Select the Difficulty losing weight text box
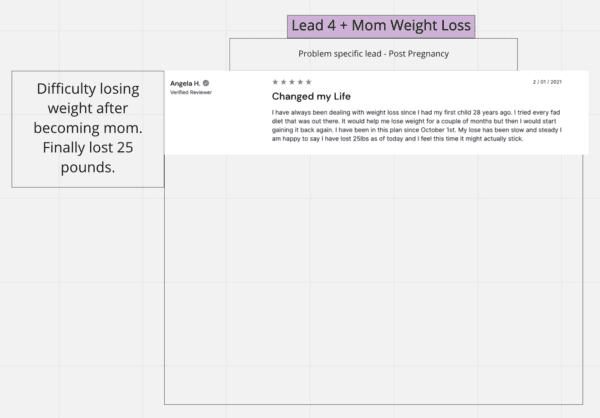Screen dimensions: 600x418 click(88, 129)
